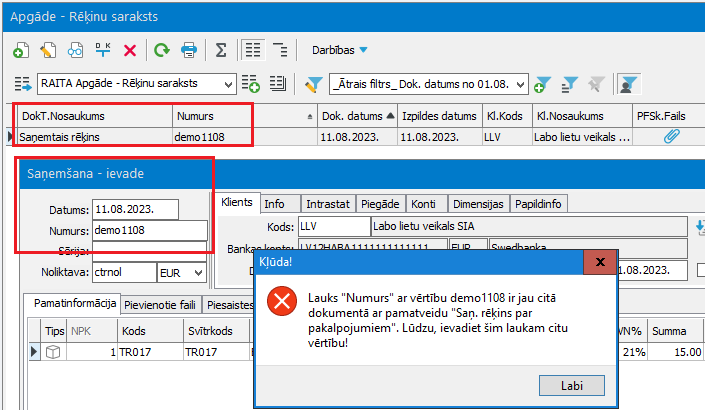
Task: Click the view list arrow icon left of RAITA combo
Action: (22, 84)
